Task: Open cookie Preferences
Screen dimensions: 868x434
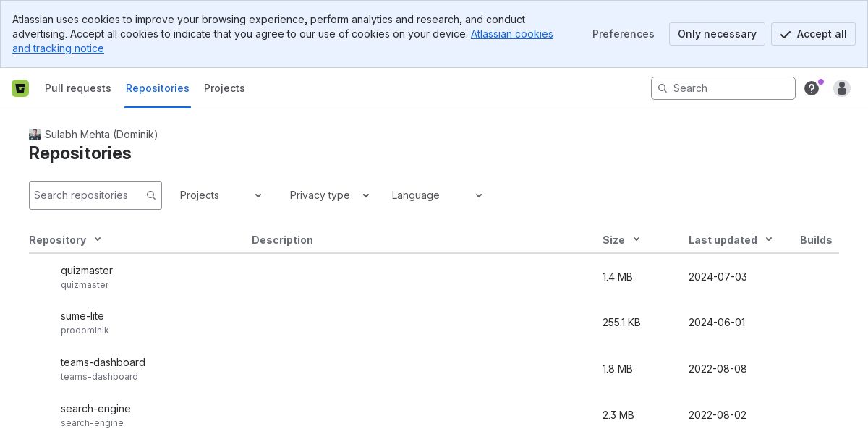Action: pyautogui.click(x=624, y=34)
